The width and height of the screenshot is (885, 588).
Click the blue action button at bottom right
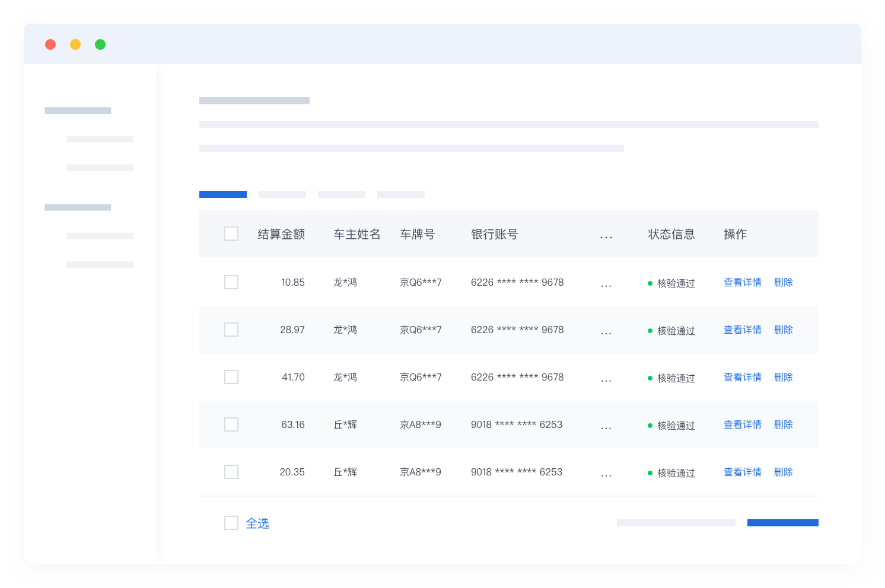tap(782, 522)
